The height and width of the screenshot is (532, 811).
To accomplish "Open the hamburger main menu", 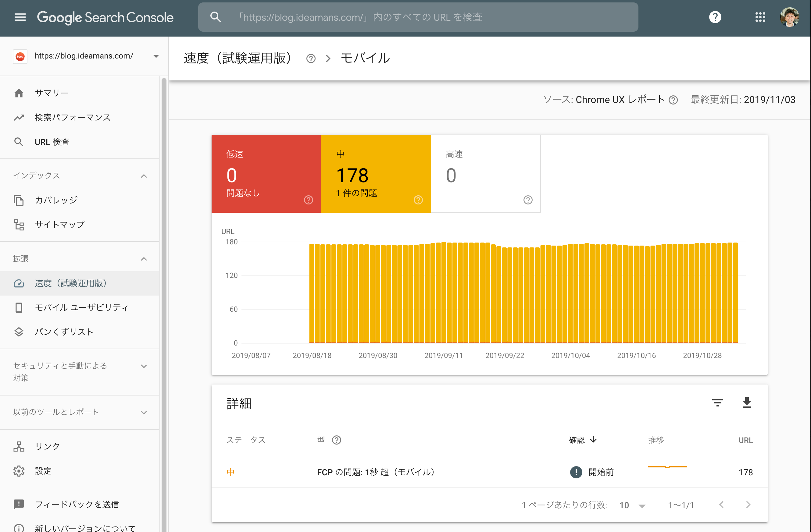I will [x=20, y=17].
